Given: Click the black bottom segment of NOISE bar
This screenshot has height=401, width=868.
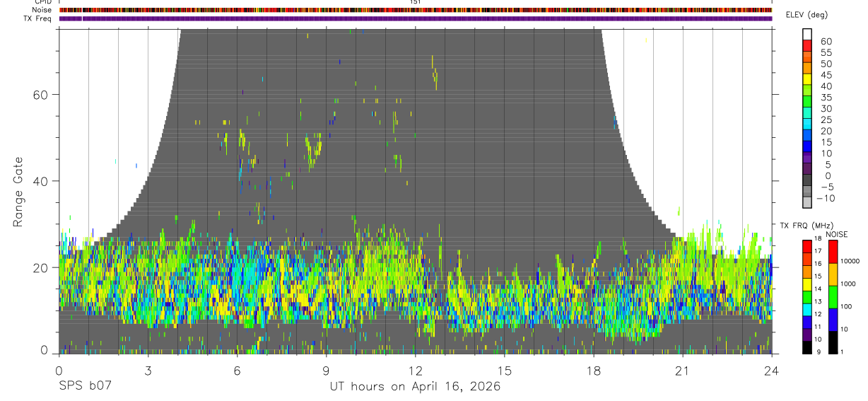Looking at the screenshot, I should [x=833, y=342].
